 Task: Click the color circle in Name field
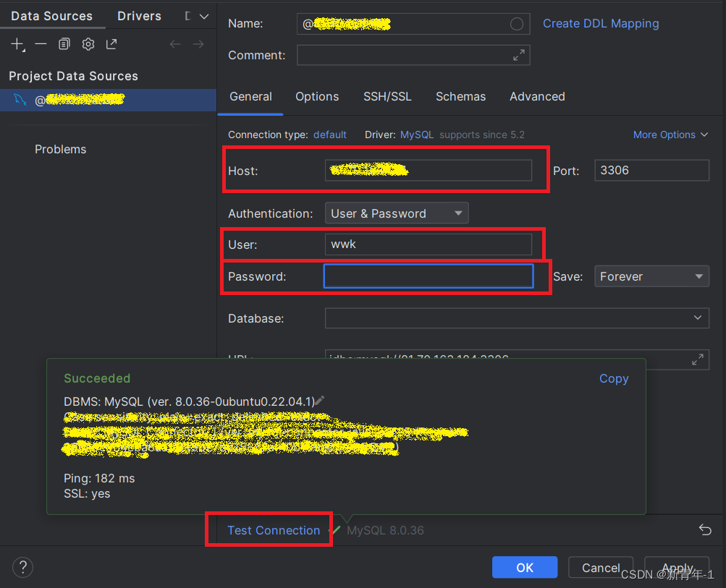(516, 24)
